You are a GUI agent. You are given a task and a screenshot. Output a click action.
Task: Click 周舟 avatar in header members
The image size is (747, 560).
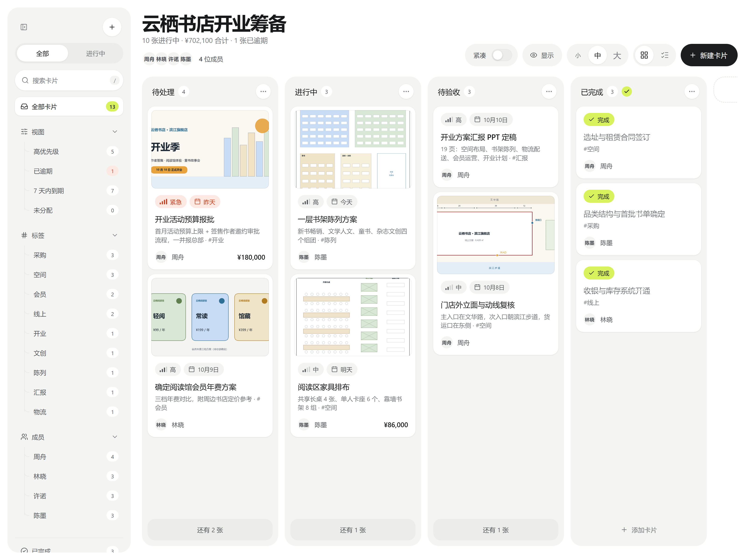pyautogui.click(x=149, y=59)
